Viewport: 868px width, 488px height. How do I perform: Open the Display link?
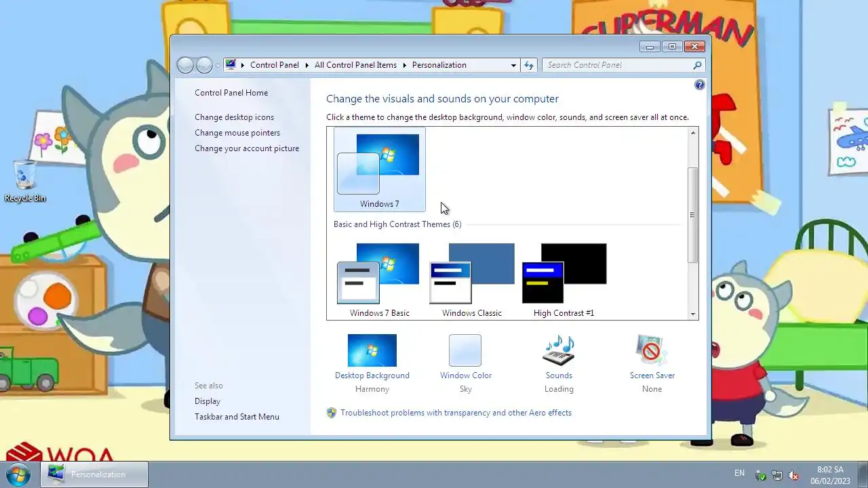coord(208,401)
